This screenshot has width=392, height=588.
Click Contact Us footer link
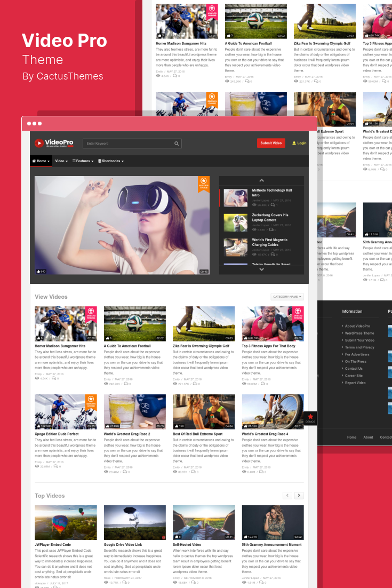354,369
